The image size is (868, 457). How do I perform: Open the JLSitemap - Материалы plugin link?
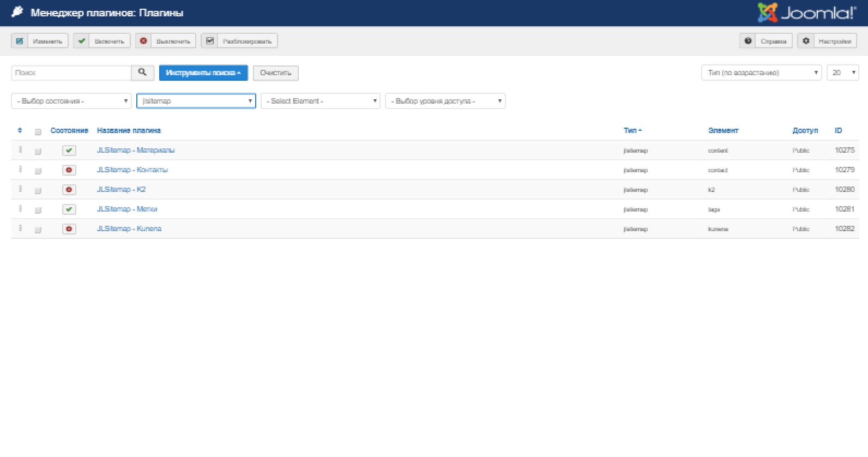click(x=136, y=150)
